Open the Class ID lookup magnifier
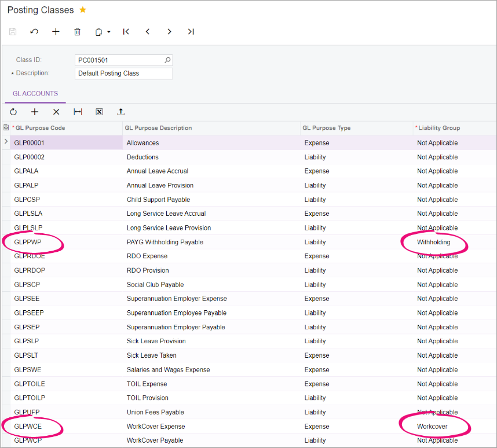The height and width of the screenshot is (448, 497). coord(167,60)
